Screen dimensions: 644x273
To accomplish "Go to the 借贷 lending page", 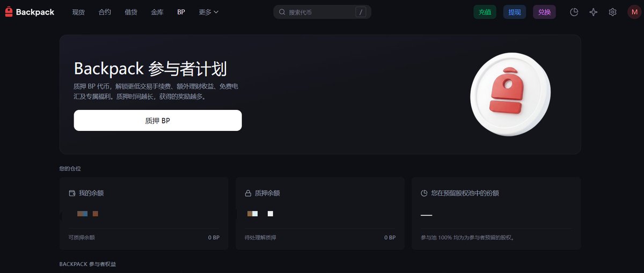I will (131, 12).
